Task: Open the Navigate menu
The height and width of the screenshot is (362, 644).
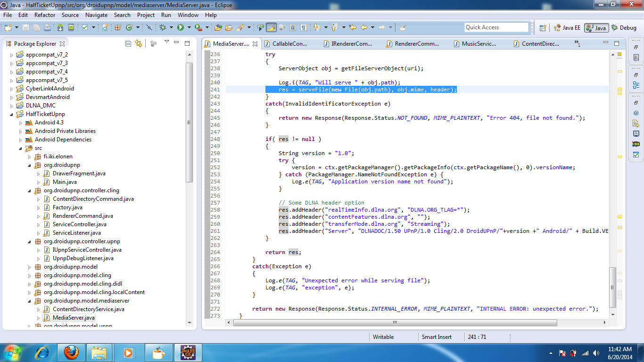Action: click(x=96, y=15)
